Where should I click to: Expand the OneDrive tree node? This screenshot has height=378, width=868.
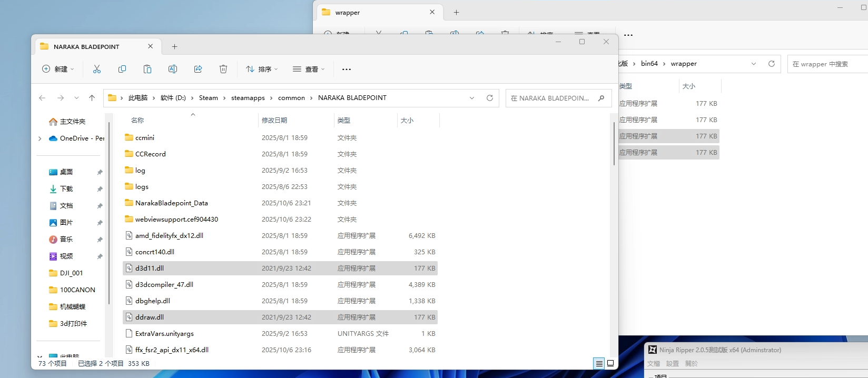click(40, 138)
